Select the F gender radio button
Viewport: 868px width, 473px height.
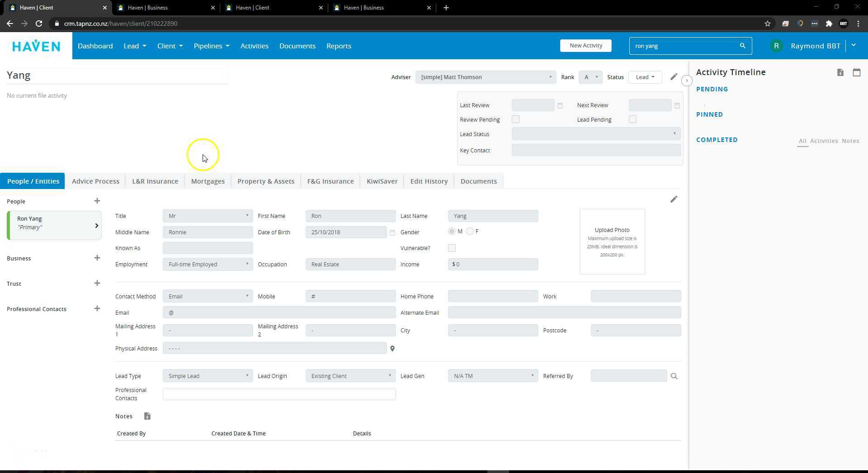coord(470,232)
